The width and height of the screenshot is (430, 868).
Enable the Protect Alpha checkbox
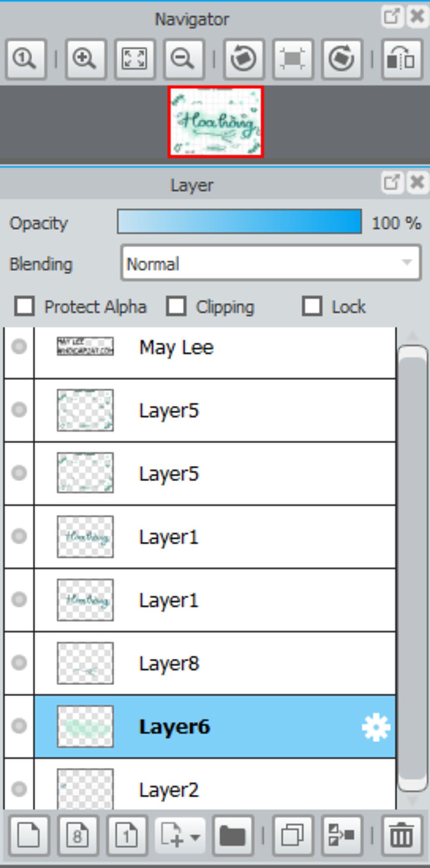24,306
